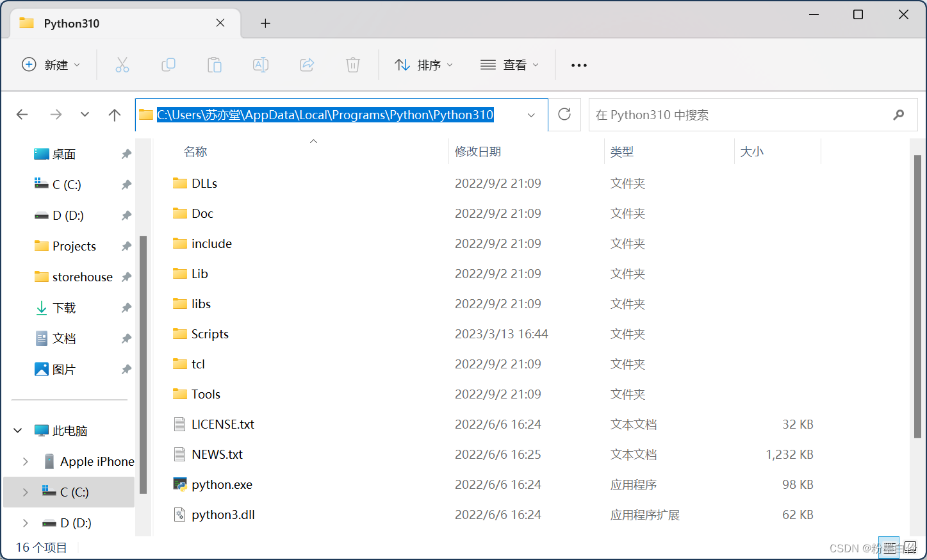Click the file list vertical scrollbar
Viewport: 927px width, 560px height.
(917, 296)
